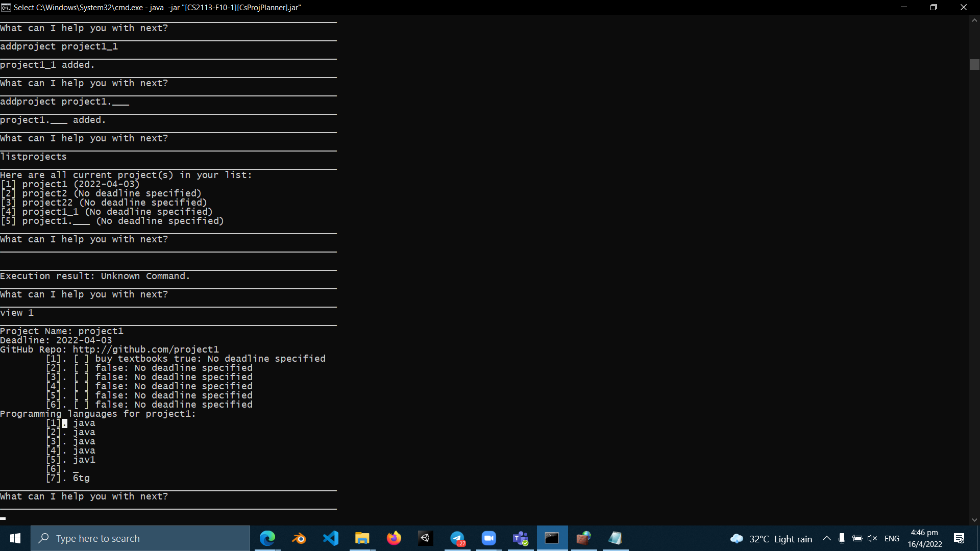
Task: Open the Start menu
Action: [15, 538]
